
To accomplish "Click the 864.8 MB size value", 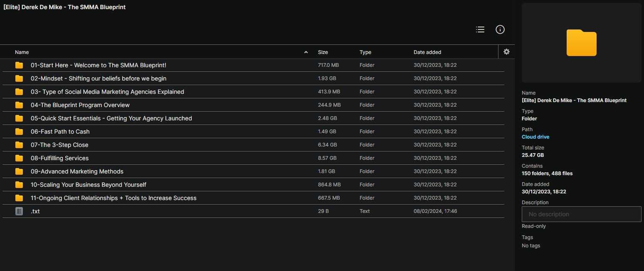I will pyautogui.click(x=329, y=185).
